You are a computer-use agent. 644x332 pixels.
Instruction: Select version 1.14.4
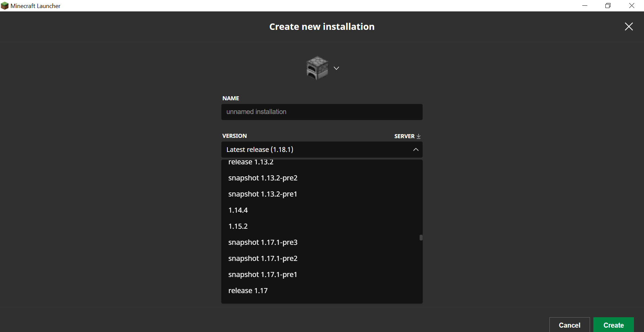point(238,210)
